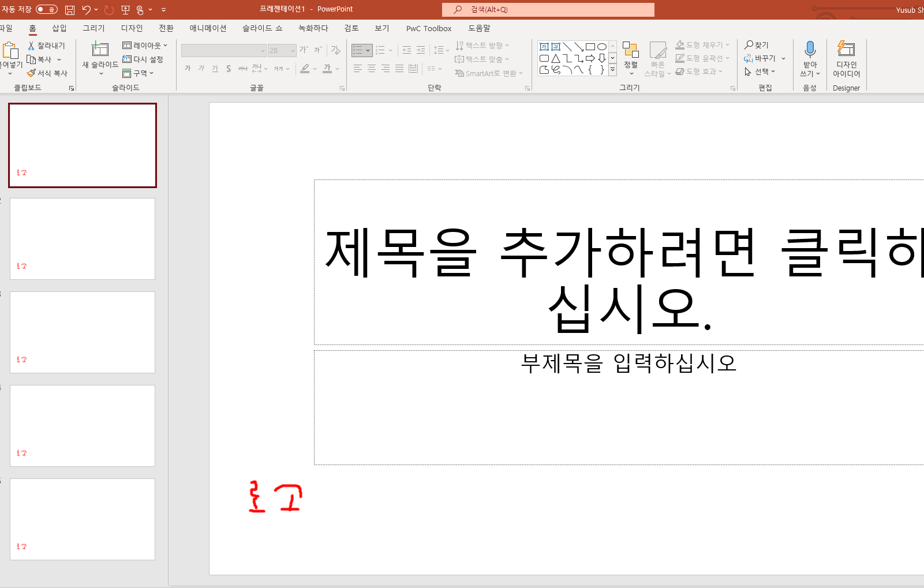The width and height of the screenshot is (924, 588).
Task: Toggle bold formatting on selected text
Action: pyautogui.click(x=187, y=68)
